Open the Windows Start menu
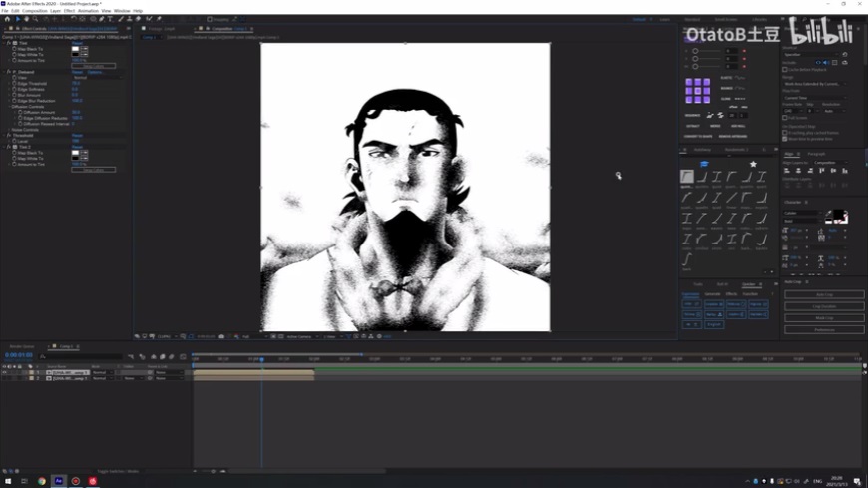The width and height of the screenshot is (868, 488). pyautogui.click(x=8, y=481)
